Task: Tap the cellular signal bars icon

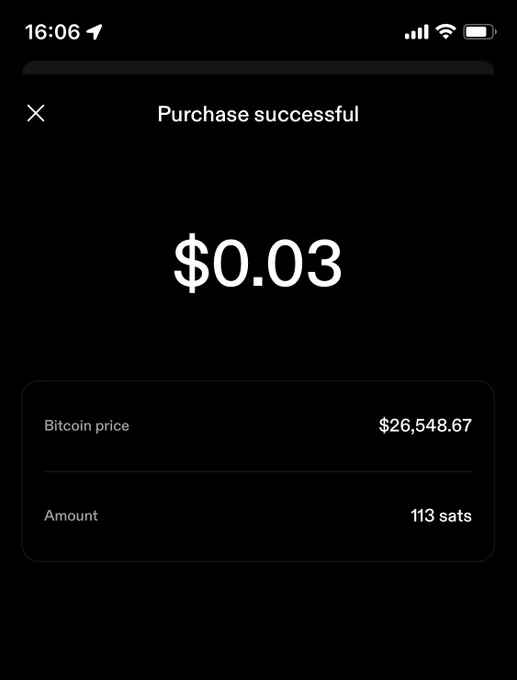Action: click(417, 32)
